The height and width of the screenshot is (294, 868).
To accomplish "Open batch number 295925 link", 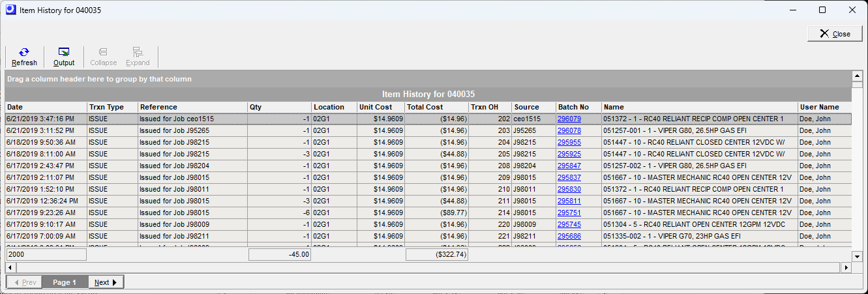I will click(569, 154).
